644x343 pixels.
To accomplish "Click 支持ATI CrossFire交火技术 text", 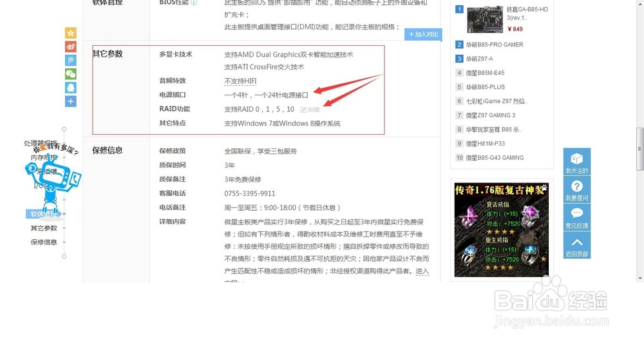I will [x=264, y=66].
